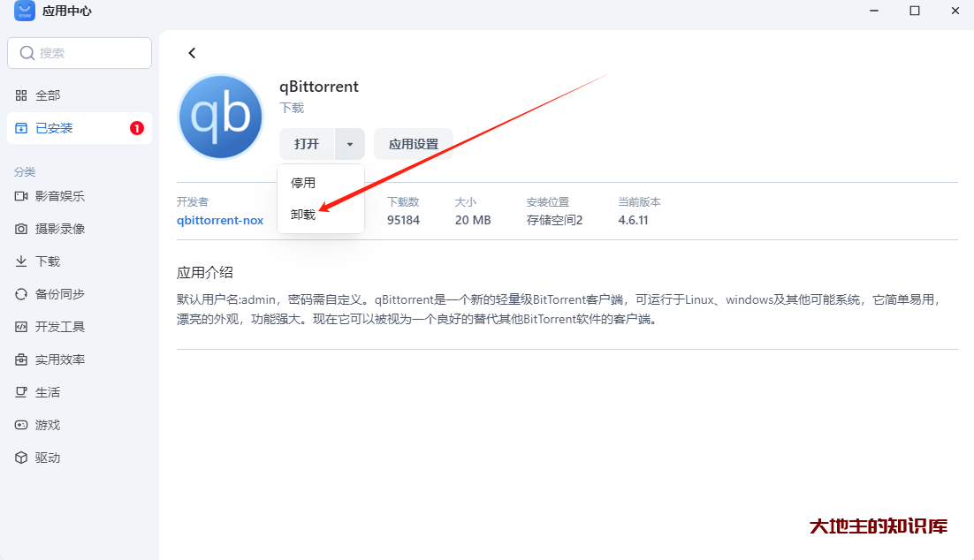The width and height of the screenshot is (974, 560).
Task: Click the red update badge showing 1
Action: tap(137, 128)
